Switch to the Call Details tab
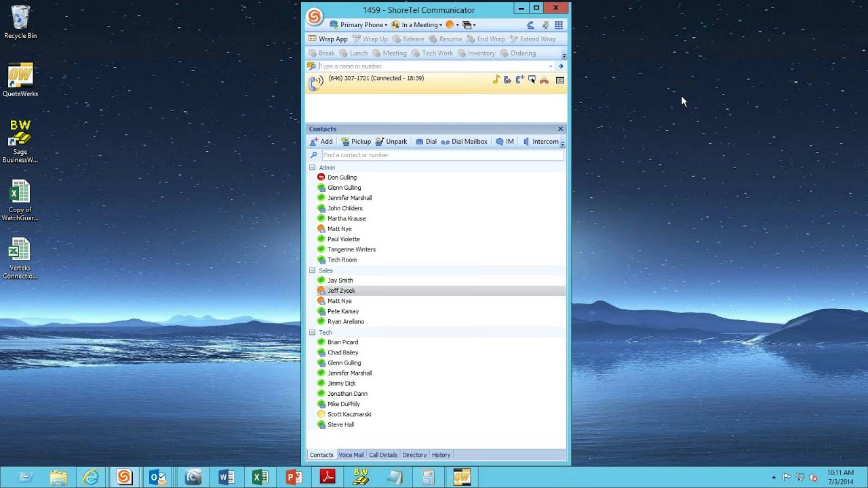This screenshot has height=488, width=868. pos(383,455)
